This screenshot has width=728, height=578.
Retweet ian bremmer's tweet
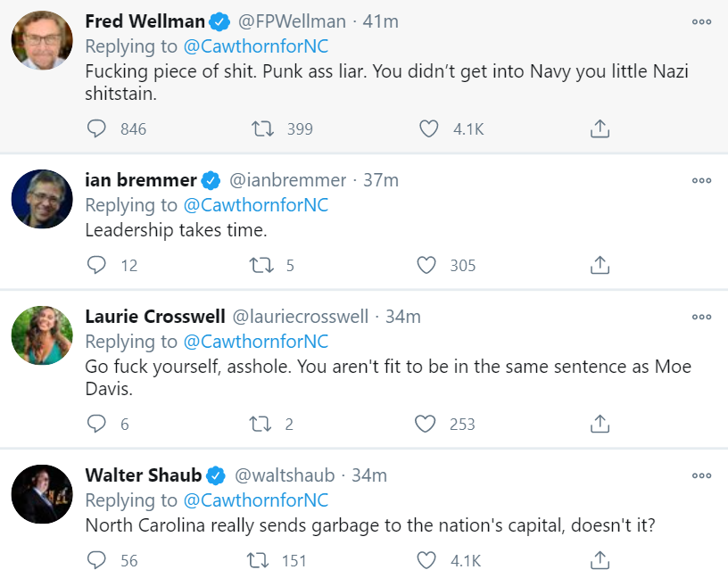(x=262, y=265)
